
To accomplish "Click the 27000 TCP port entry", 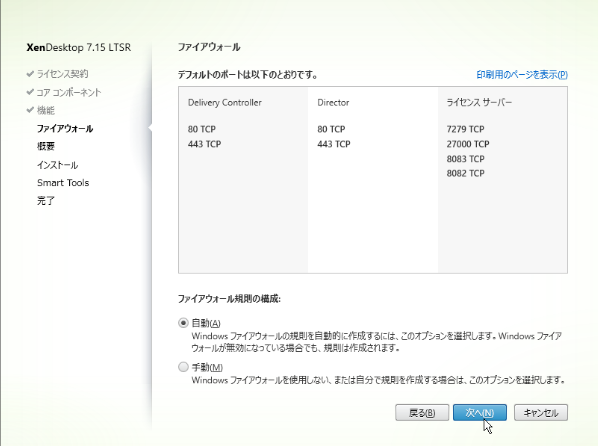I will (x=468, y=144).
